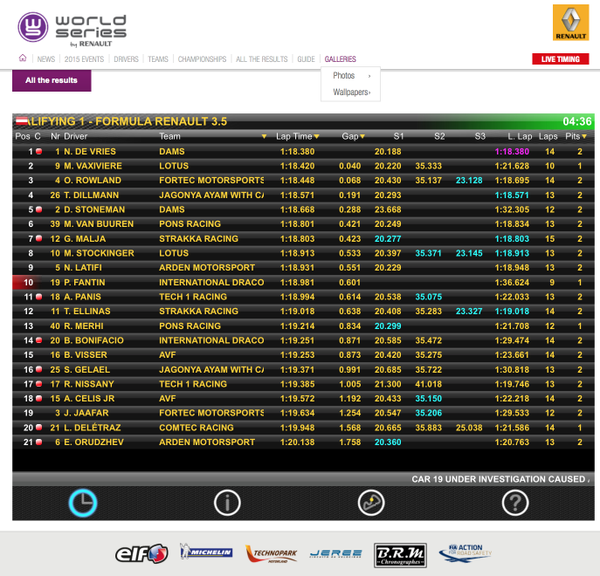Click the red indicator next to N. DE VRIES

(x=39, y=151)
